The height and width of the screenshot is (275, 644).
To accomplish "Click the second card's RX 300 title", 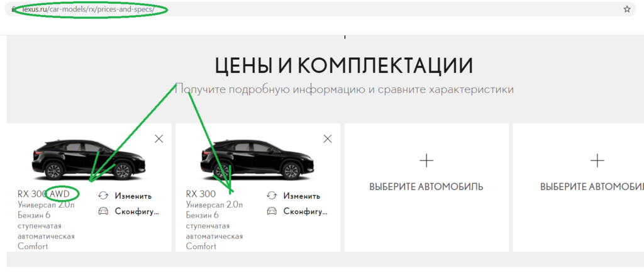I will (x=201, y=194).
